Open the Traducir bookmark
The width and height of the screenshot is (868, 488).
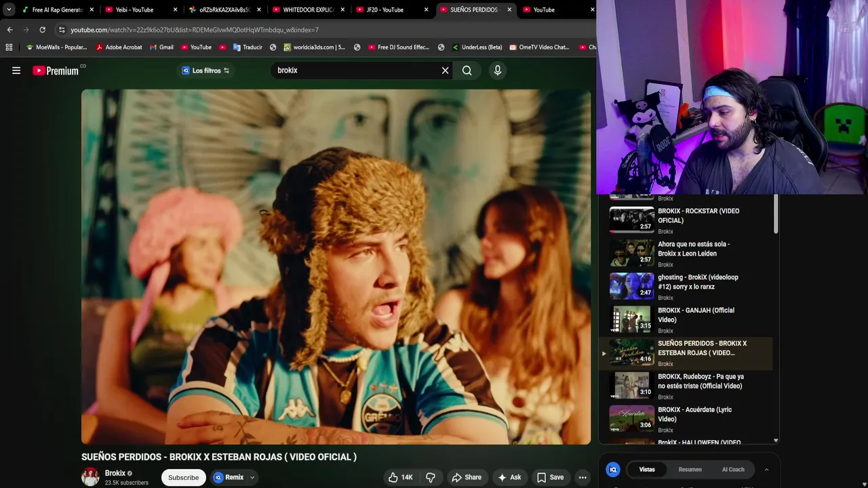[248, 47]
